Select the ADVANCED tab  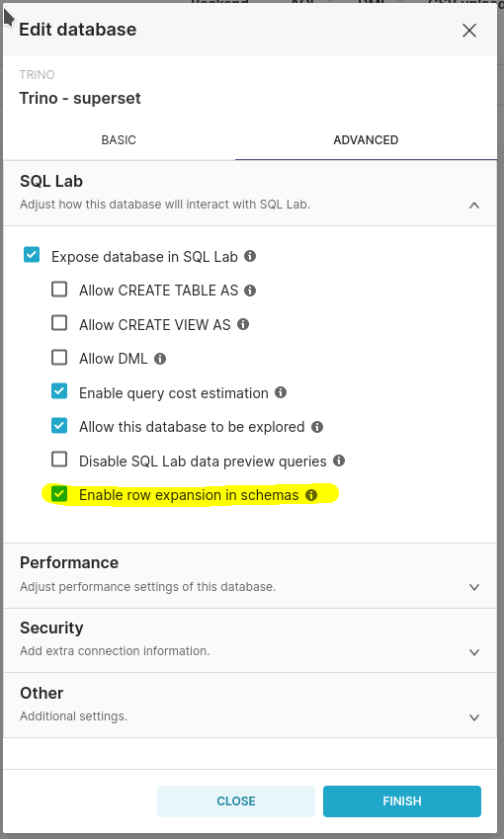(x=366, y=140)
